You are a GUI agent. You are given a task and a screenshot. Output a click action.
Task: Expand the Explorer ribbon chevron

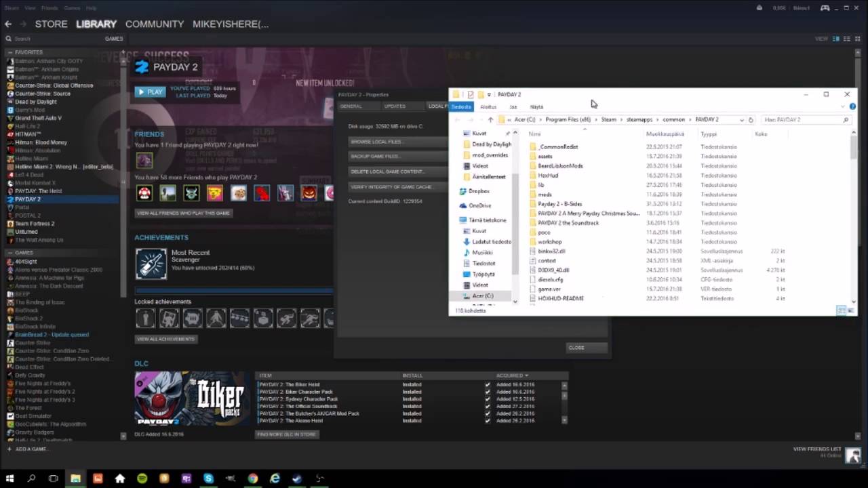point(844,106)
